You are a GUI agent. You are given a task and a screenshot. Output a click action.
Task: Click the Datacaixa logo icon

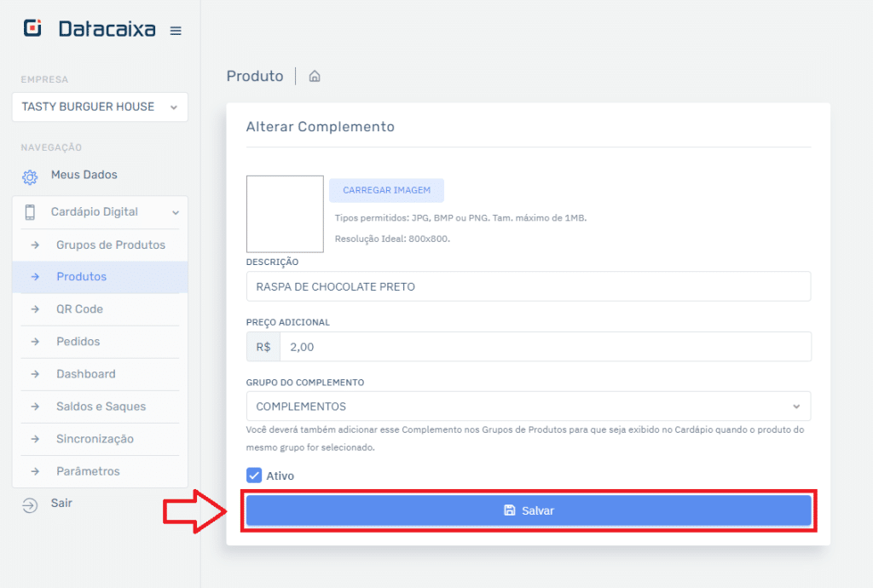[32, 29]
